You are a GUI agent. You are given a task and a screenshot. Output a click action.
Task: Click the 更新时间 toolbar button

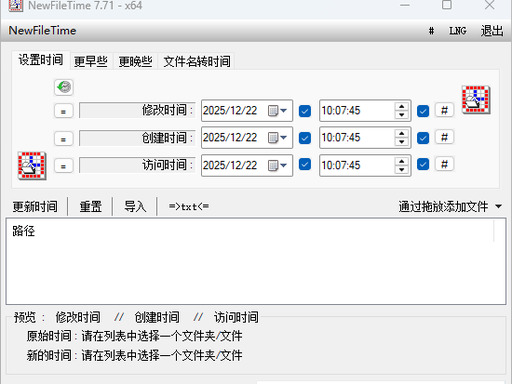point(35,207)
